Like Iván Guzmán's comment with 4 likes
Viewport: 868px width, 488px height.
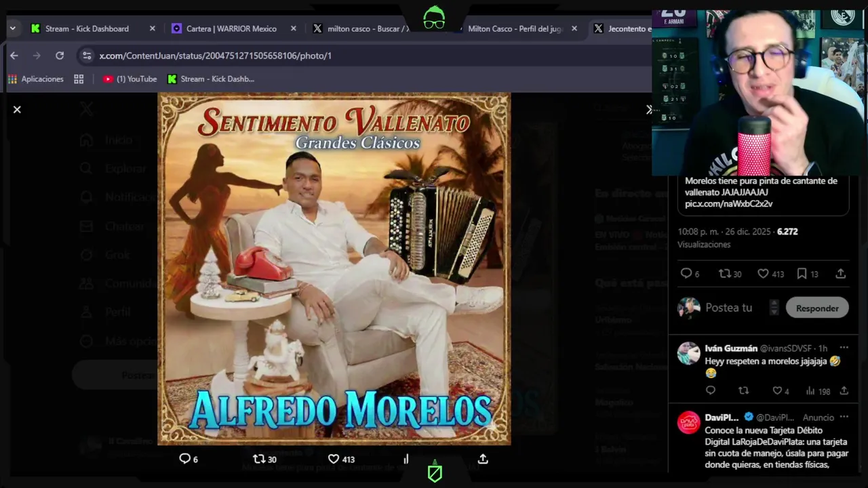tap(777, 391)
